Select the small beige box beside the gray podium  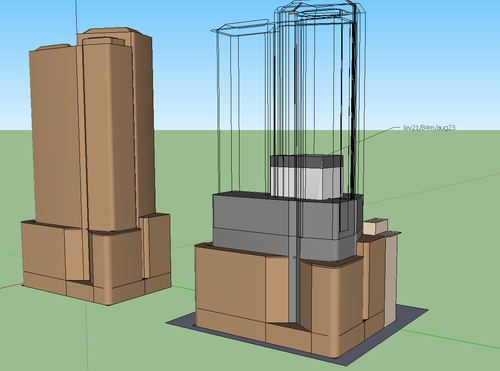coord(375,226)
